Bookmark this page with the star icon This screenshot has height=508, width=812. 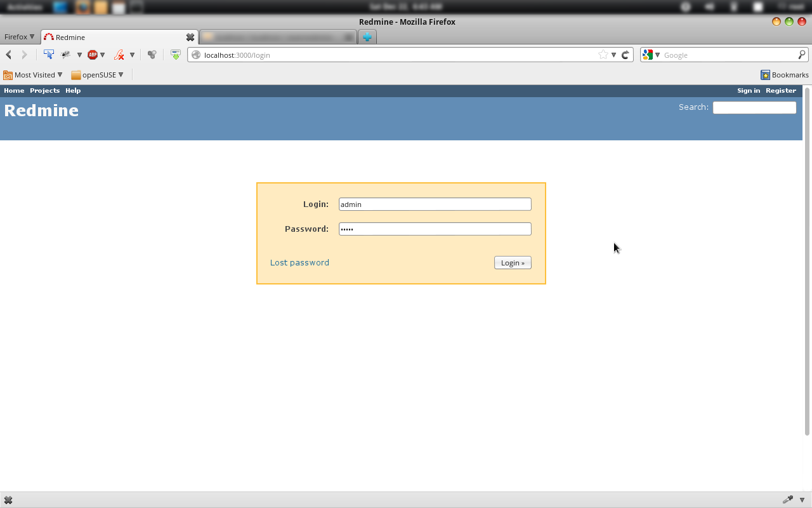603,55
